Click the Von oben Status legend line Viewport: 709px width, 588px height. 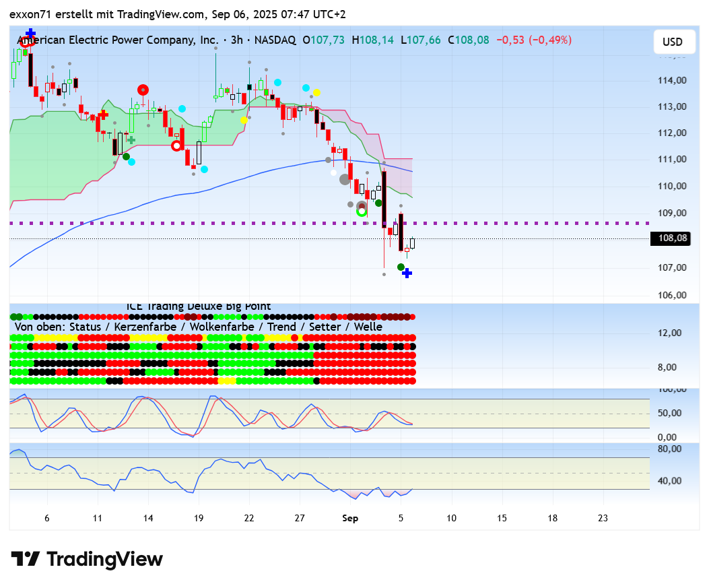pyautogui.click(x=197, y=327)
